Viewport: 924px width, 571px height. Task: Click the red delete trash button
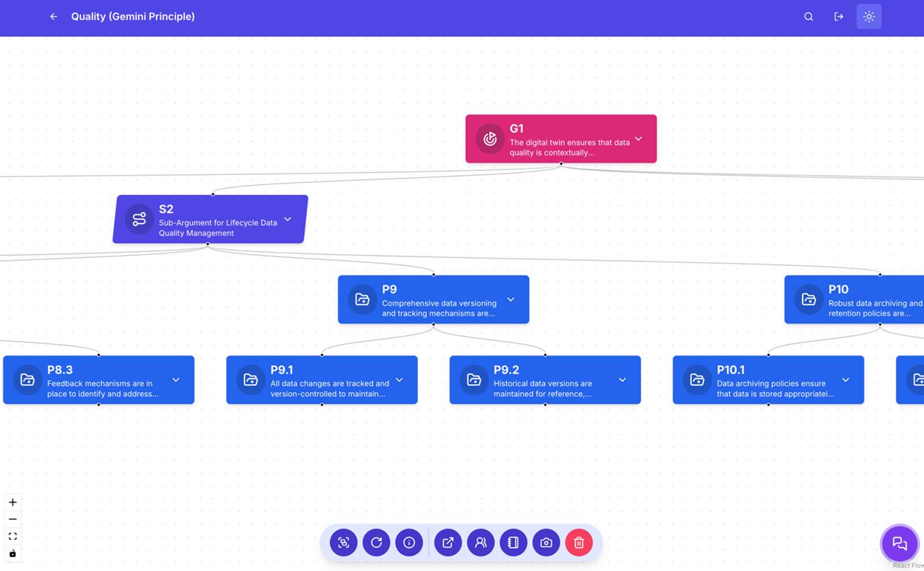point(579,543)
